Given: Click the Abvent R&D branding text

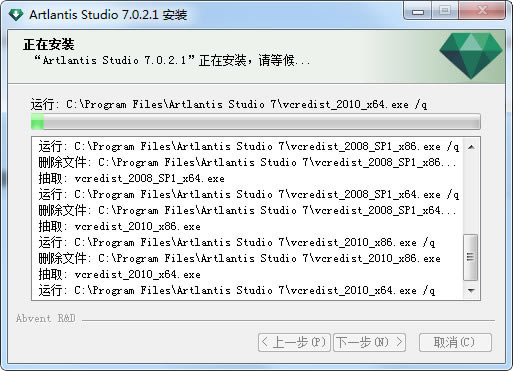Looking at the screenshot, I should point(46,318).
